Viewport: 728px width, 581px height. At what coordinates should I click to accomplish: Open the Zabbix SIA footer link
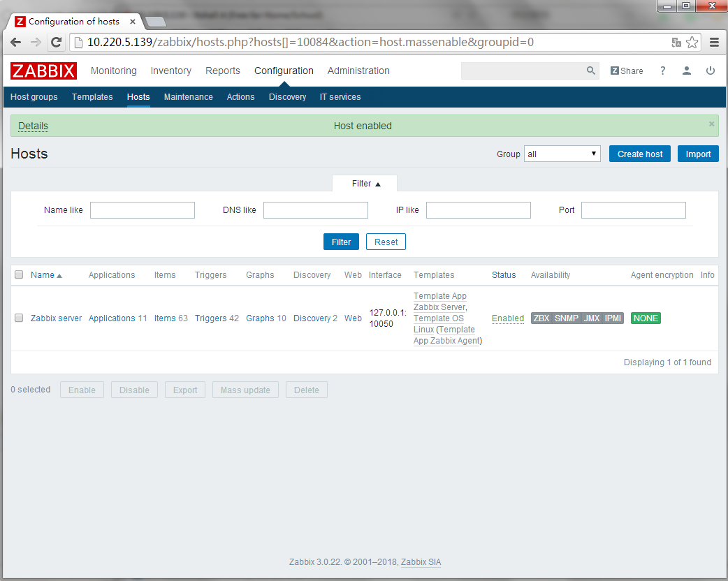pyautogui.click(x=421, y=562)
